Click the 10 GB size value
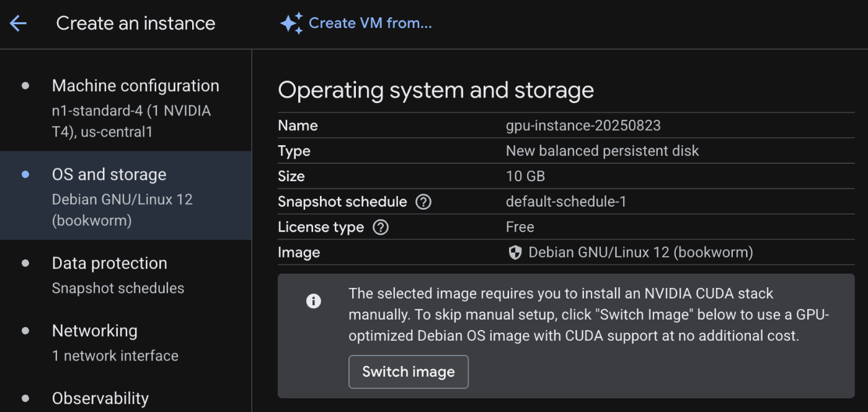Viewport: 868px width, 412px height. (x=525, y=176)
